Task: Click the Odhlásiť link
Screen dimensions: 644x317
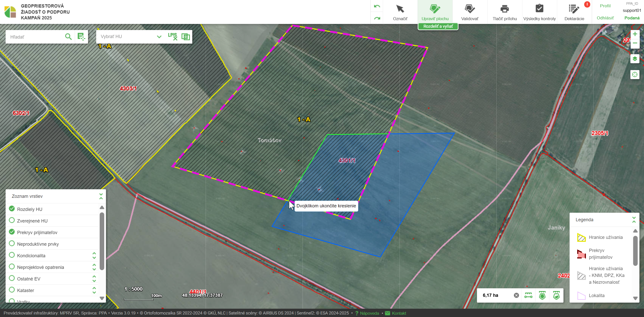Action: tap(605, 18)
